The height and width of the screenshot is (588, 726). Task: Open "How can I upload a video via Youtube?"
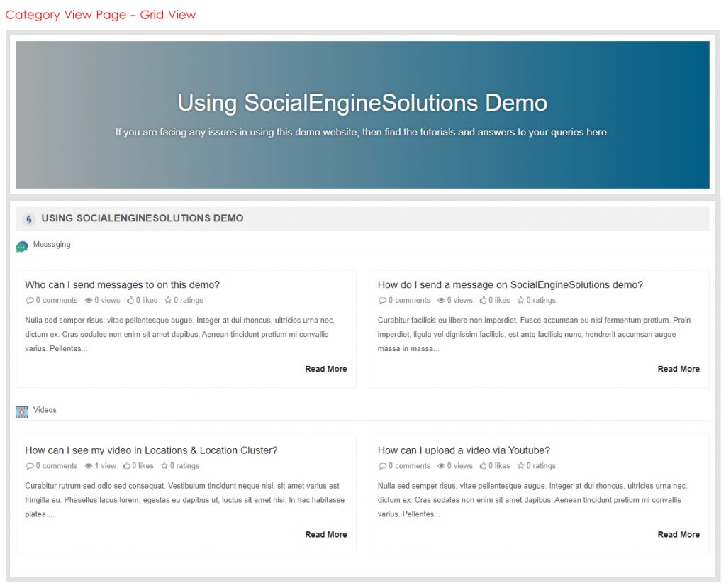(462, 450)
